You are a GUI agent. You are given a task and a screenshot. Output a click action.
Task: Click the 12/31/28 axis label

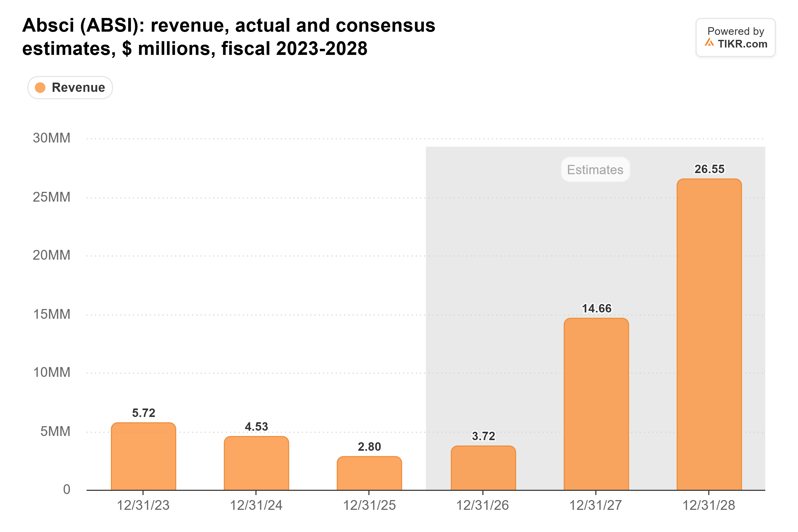click(709, 506)
